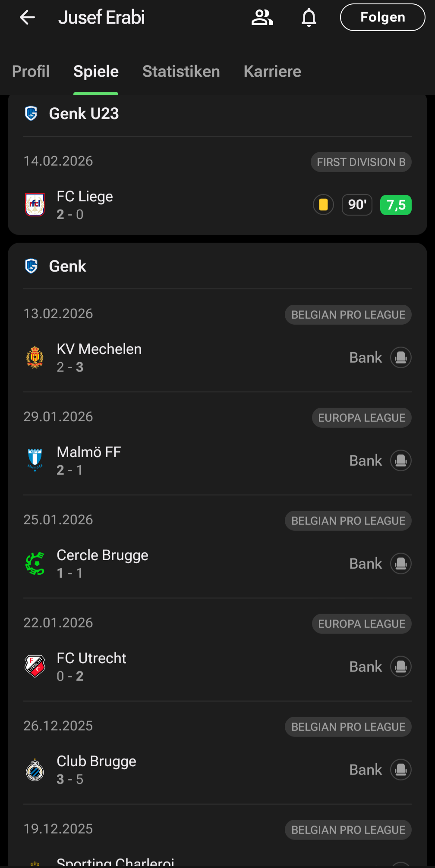Tap the Europa League tag dated 29.01.2026
435x868 pixels.
click(361, 418)
